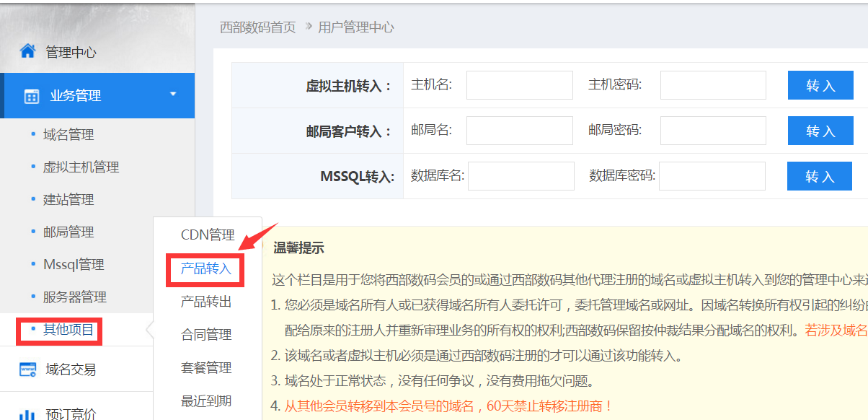Open CDN管理 from the flyout menu
This screenshot has height=420, width=868.
[208, 235]
